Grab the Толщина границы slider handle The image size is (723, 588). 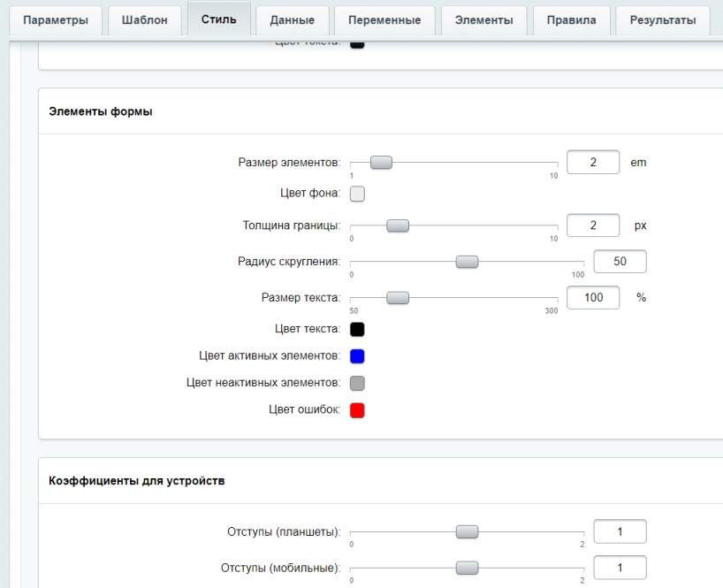(398, 226)
